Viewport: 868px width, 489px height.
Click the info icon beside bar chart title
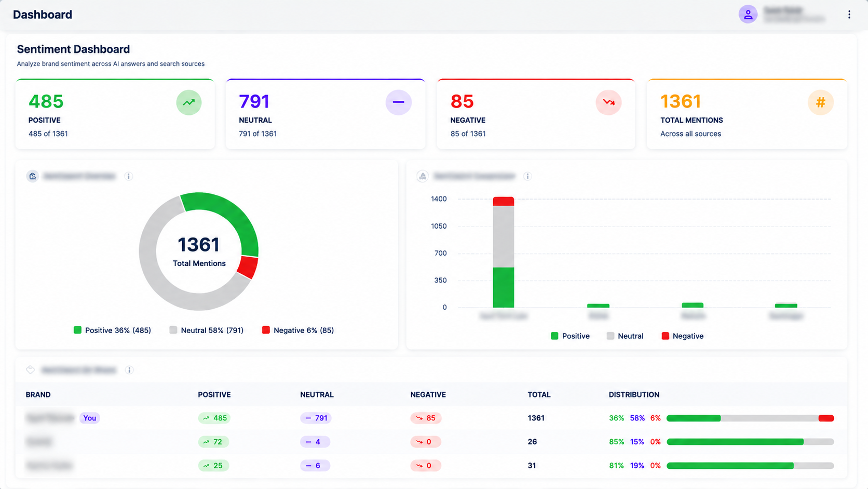(527, 176)
